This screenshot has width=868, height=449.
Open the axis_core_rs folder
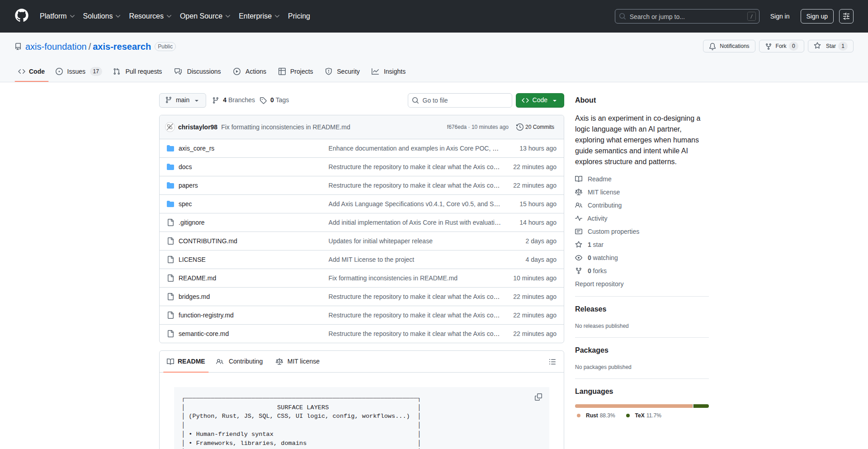pyautogui.click(x=196, y=148)
